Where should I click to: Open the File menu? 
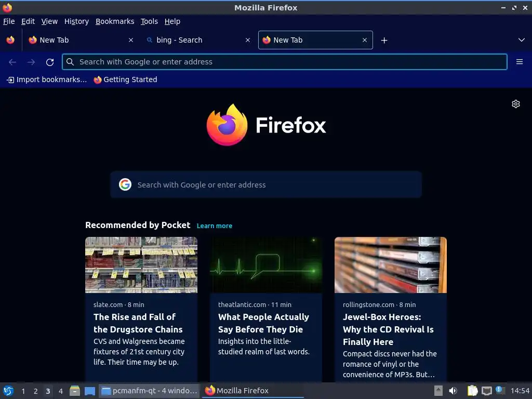pos(9,21)
